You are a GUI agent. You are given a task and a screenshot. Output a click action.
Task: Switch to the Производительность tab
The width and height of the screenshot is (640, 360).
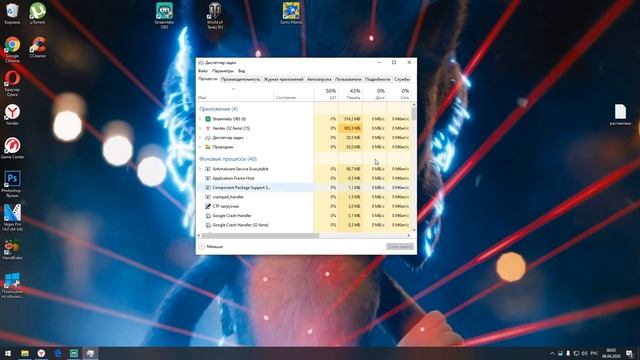(x=240, y=79)
